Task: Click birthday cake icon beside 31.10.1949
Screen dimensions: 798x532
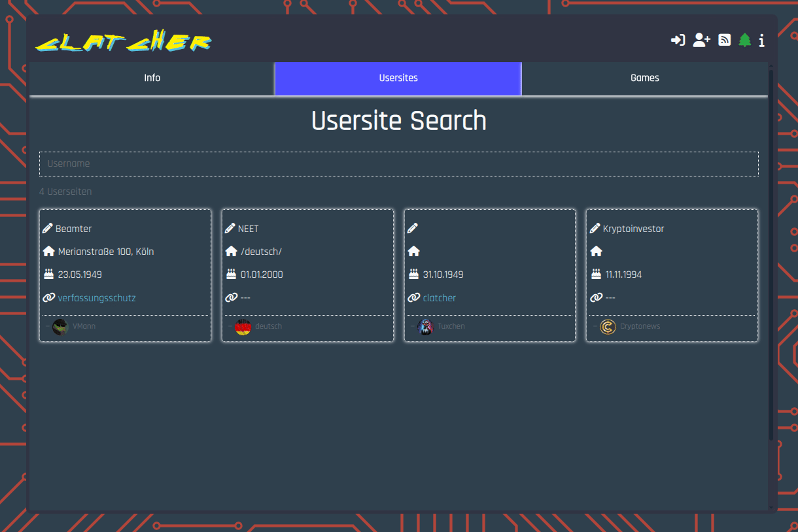Action: pyautogui.click(x=413, y=274)
